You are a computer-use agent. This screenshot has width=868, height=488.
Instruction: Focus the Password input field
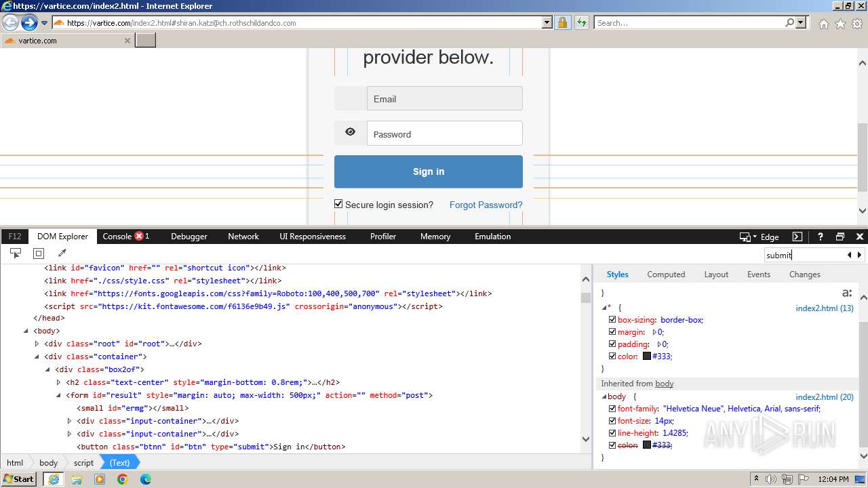tap(445, 134)
